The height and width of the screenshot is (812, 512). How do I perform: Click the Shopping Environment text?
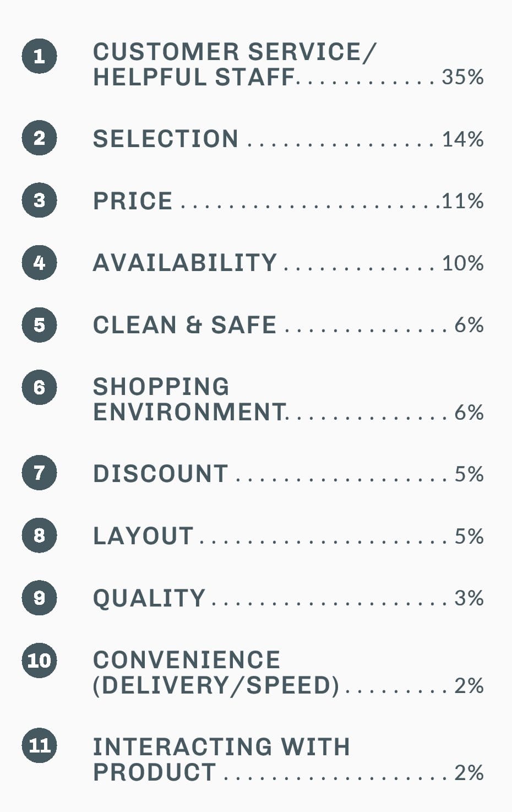pos(189,399)
